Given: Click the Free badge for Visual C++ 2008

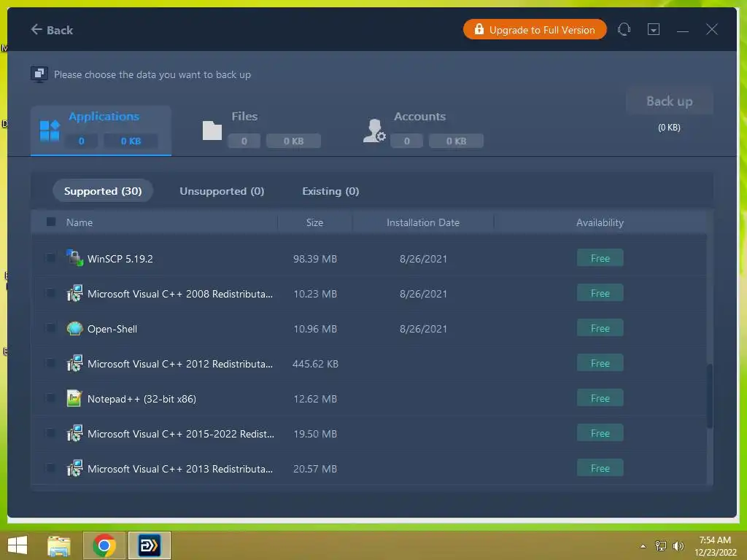Looking at the screenshot, I should (600, 293).
